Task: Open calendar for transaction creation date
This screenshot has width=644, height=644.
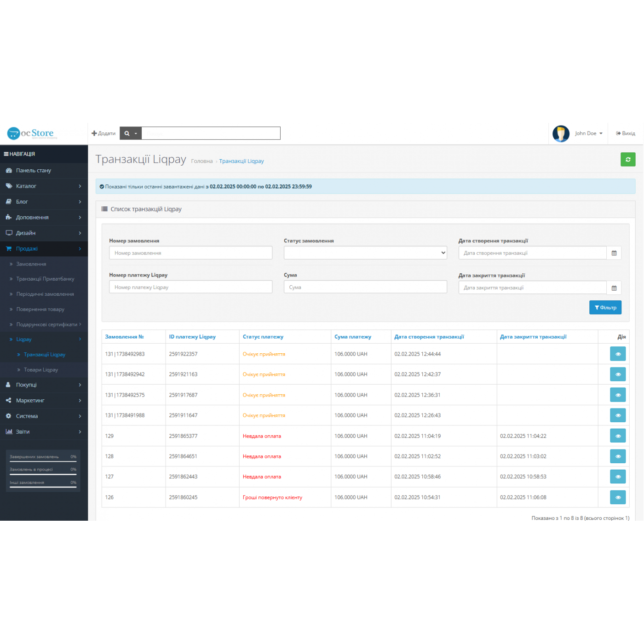Action: (x=614, y=253)
